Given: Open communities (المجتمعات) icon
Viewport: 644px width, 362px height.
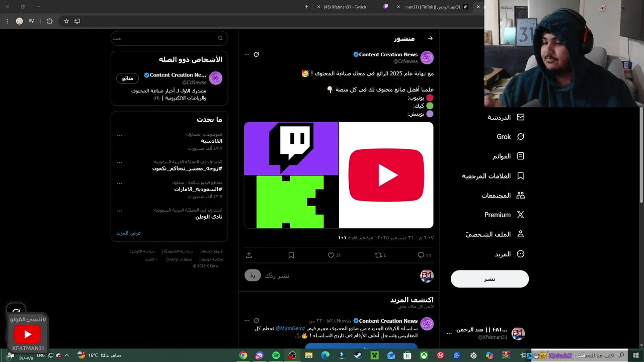Looking at the screenshot, I should coord(521,195).
